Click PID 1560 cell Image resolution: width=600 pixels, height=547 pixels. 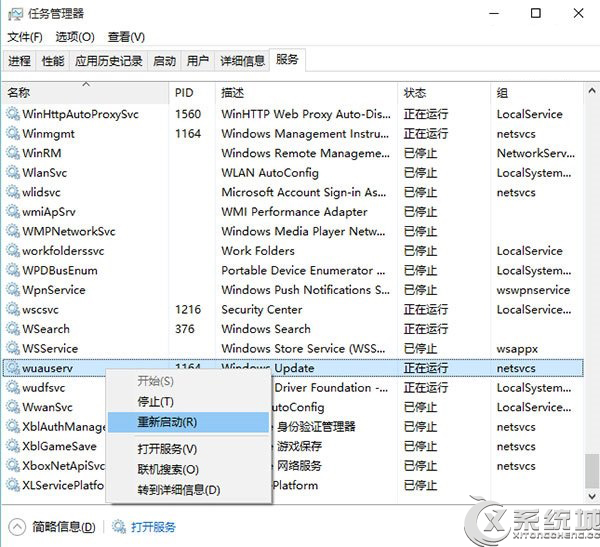tap(188, 114)
